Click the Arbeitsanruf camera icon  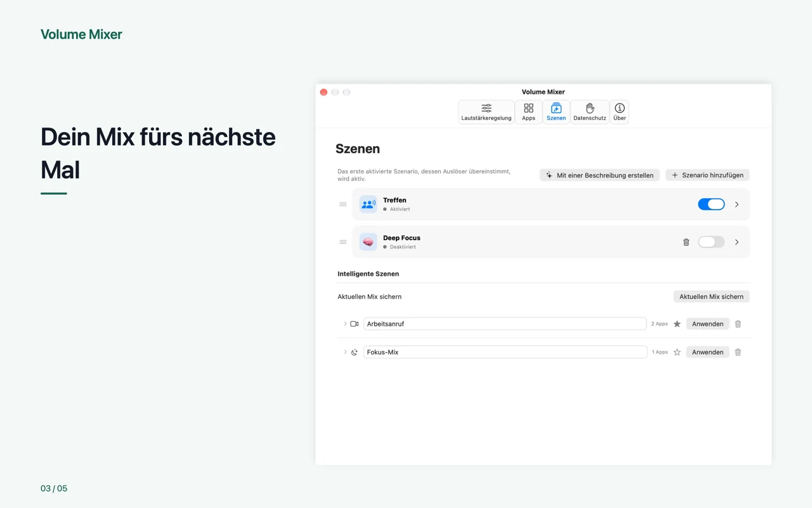click(x=355, y=324)
